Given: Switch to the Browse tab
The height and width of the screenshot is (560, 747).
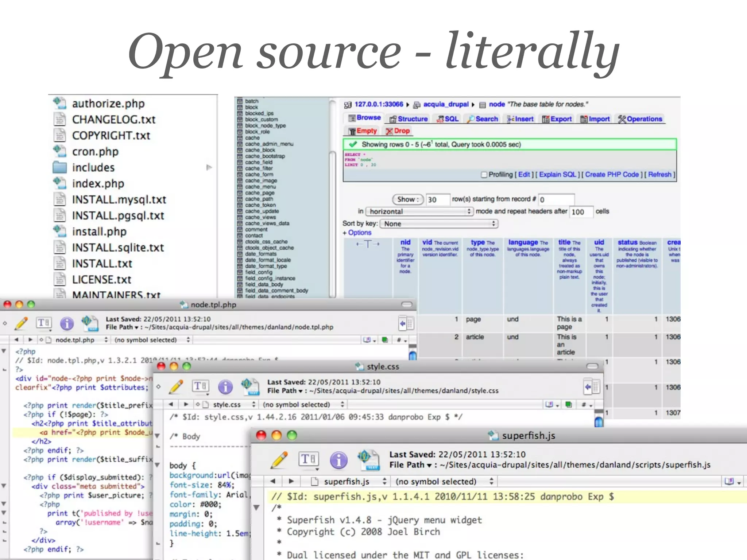Looking at the screenshot, I should (x=364, y=118).
